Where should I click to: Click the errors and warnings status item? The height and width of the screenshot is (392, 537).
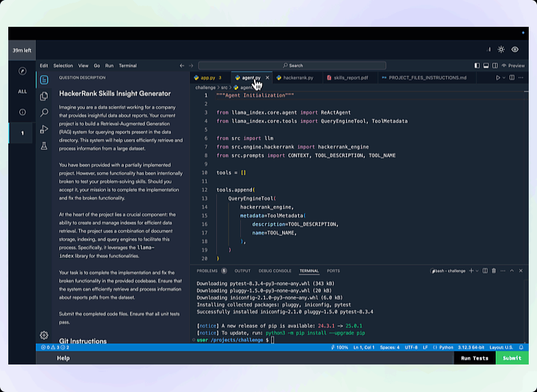click(55, 347)
